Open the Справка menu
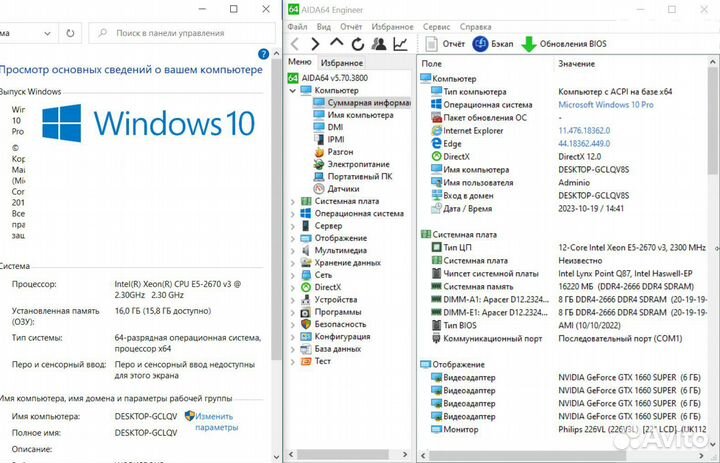Viewport: 720px width, 463px height. pos(476,27)
